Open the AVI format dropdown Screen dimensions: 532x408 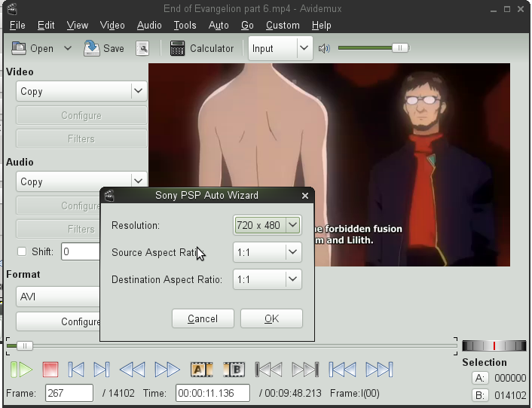(58, 297)
